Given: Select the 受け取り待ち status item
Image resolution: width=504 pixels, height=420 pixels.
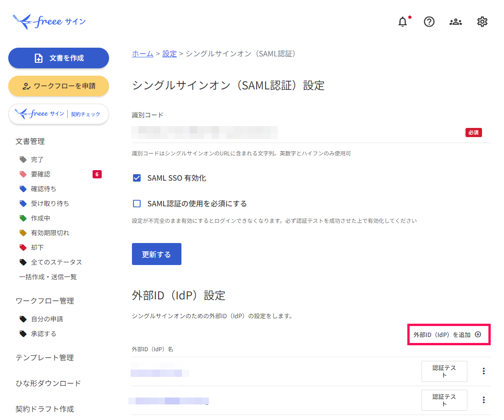Looking at the screenshot, I should (x=44, y=204).
